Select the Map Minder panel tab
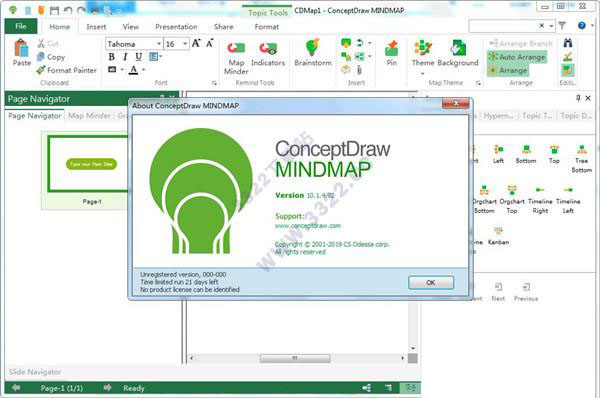Image resolution: width=600 pixels, height=398 pixels. (x=89, y=116)
